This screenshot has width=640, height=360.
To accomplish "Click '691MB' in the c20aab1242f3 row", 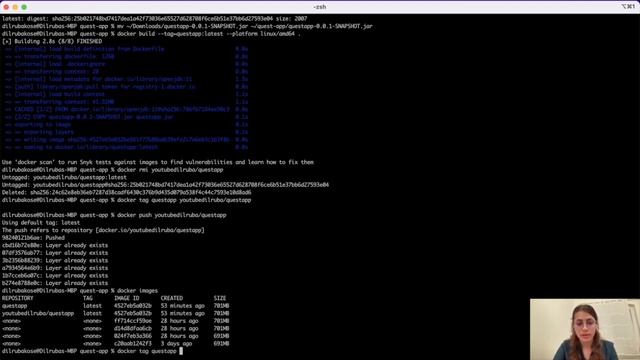I will [221, 344].
